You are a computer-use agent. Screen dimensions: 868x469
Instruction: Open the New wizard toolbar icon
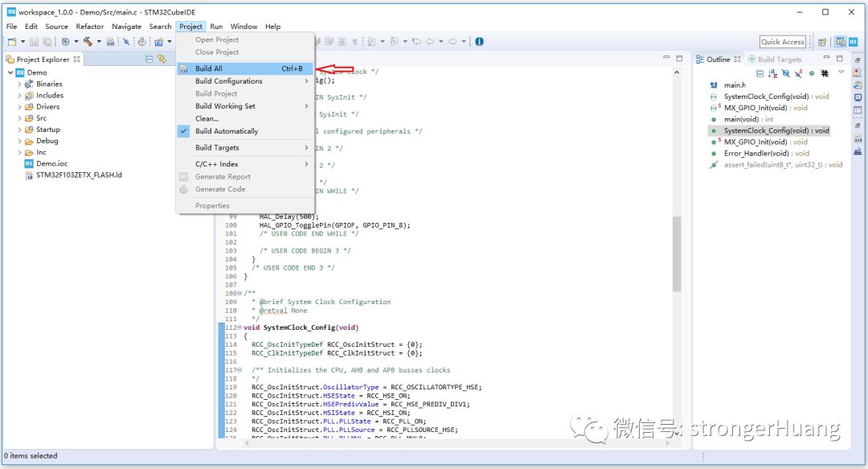[12, 42]
